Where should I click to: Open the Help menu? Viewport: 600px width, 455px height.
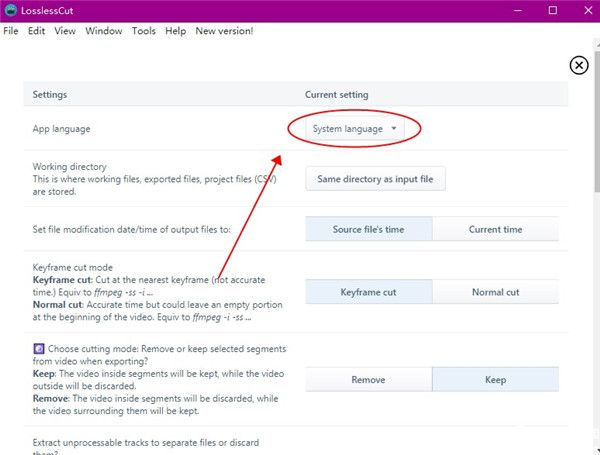tap(176, 31)
